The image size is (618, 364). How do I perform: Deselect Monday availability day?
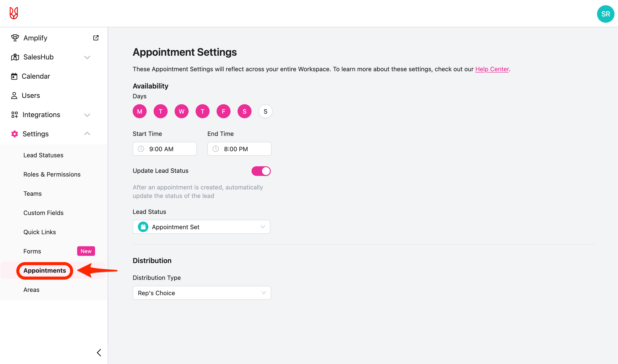pos(140,111)
